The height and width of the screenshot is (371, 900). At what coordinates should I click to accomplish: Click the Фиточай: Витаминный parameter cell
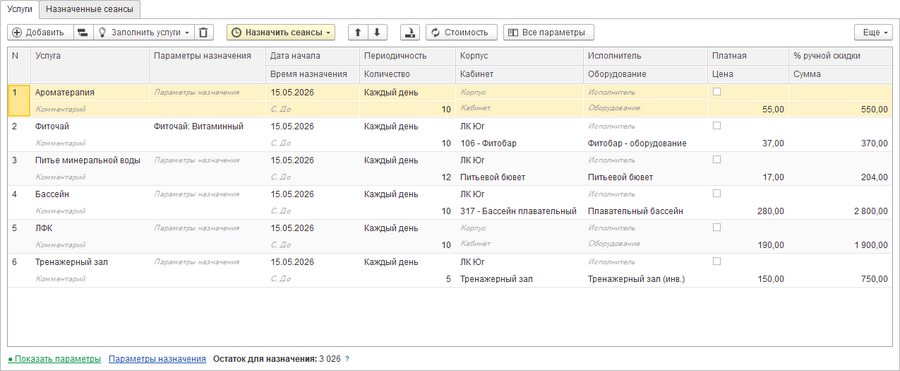pyautogui.click(x=207, y=126)
